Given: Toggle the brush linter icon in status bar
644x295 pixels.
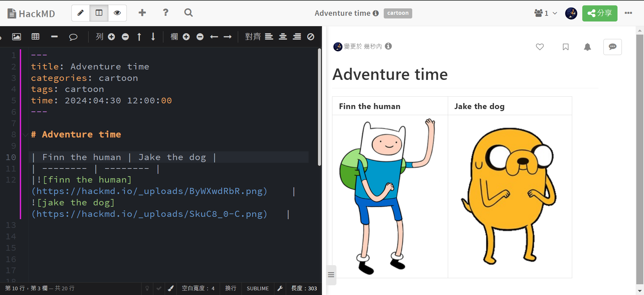Looking at the screenshot, I should (x=171, y=288).
